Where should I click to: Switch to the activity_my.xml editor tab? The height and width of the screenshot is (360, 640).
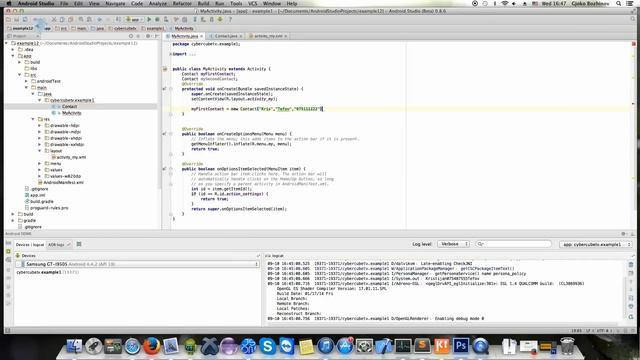268,36
